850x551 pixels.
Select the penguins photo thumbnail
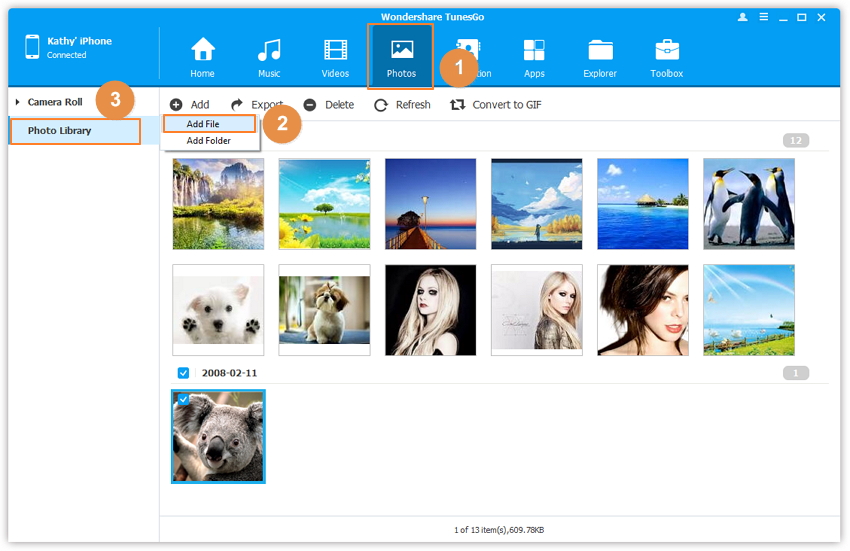pos(748,204)
